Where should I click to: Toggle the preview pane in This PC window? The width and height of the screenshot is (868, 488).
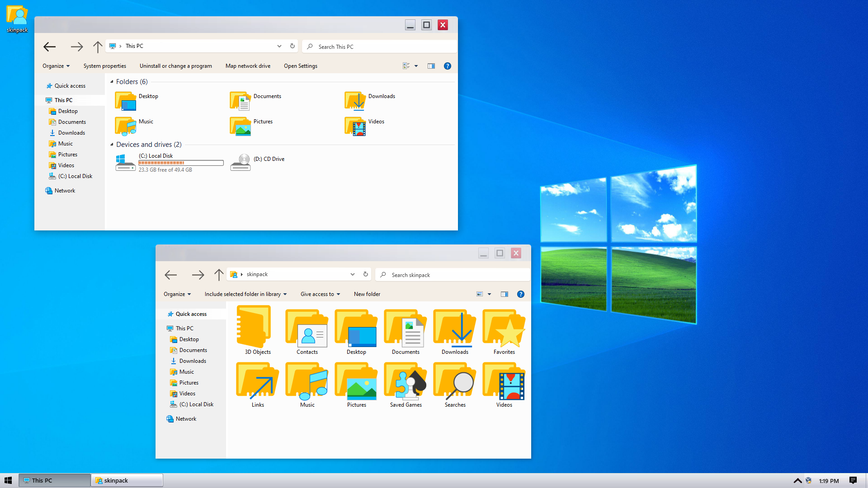tap(431, 66)
